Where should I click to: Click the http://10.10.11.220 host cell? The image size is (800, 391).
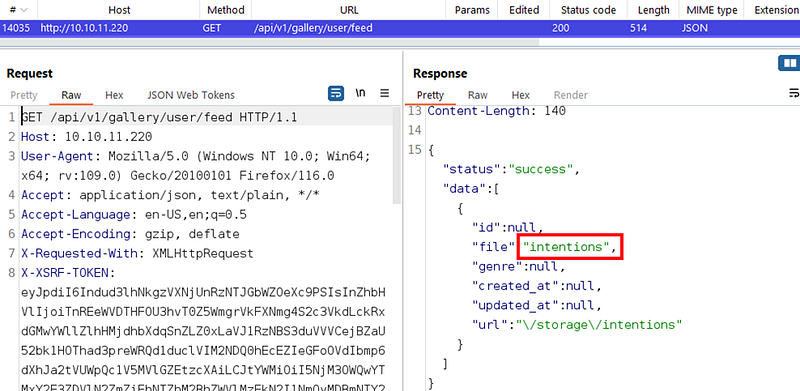pyautogui.click(x=85, y=28)
